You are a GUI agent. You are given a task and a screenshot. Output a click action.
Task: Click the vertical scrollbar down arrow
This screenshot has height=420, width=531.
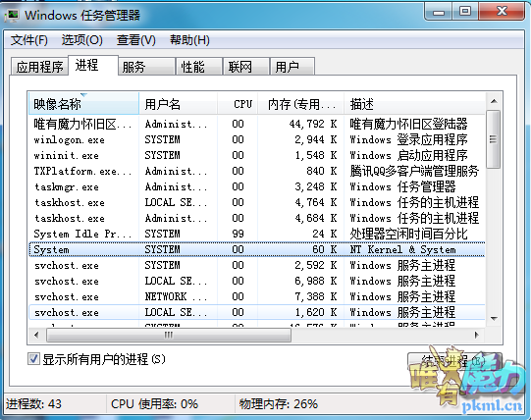494,318
